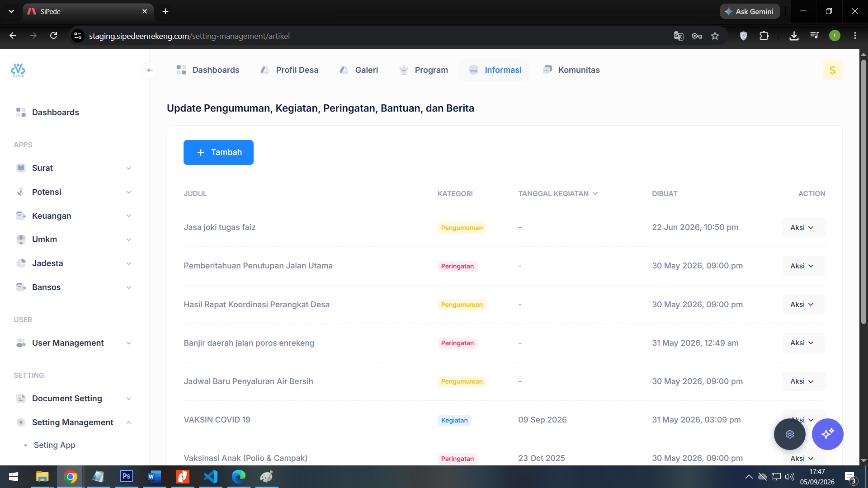The image size is (868, 488).
Task: Click the S user avatar
Action: [832, 70]
